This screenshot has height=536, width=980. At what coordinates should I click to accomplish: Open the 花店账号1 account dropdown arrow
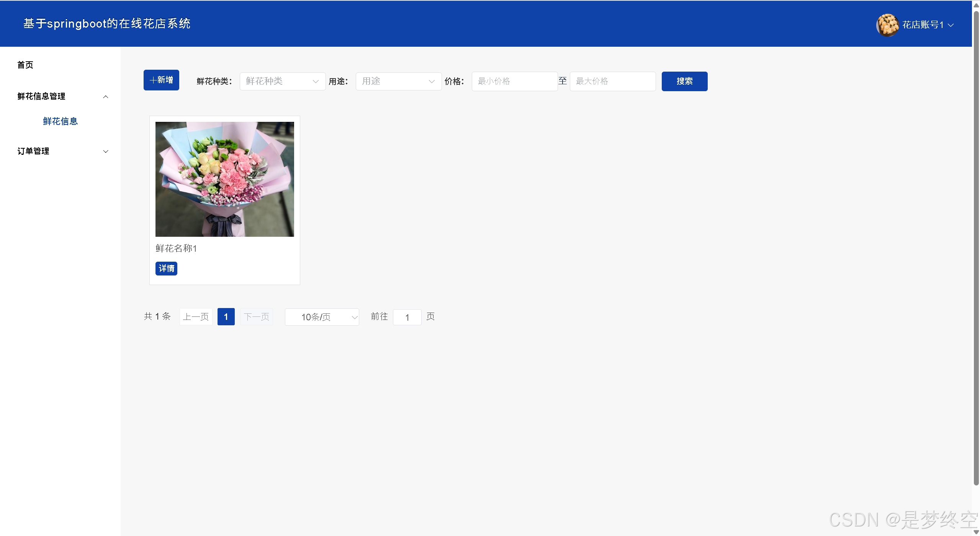coord(951,25)
